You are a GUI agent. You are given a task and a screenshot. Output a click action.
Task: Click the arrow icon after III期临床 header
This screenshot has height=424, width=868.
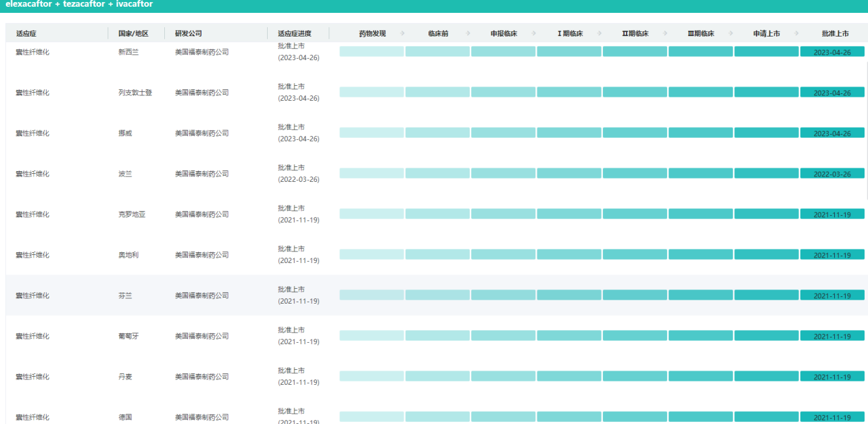point(731,34)
